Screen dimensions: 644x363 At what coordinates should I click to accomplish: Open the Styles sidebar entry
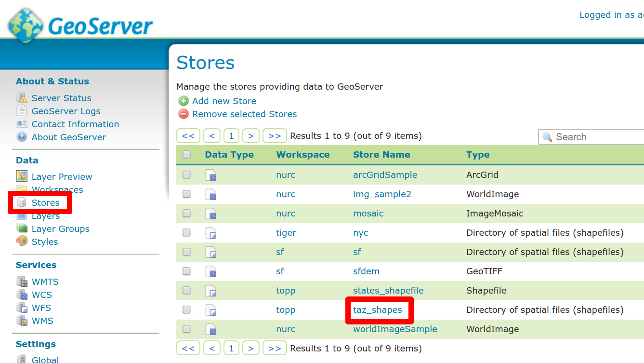coord(45,242)
